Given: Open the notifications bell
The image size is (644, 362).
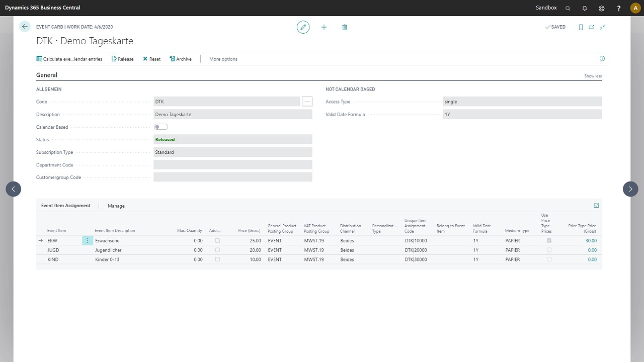Looking at the screenshot, I should point(585,8).
